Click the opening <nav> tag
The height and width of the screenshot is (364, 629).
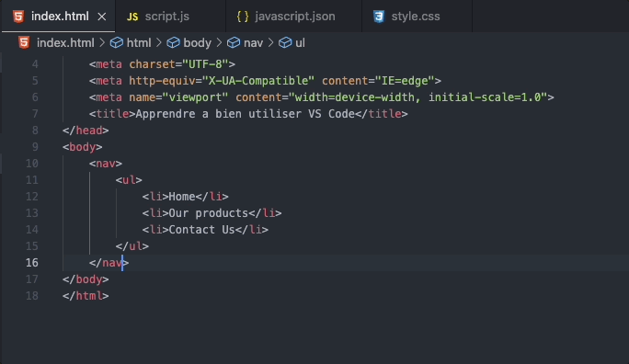coord(106,164)
